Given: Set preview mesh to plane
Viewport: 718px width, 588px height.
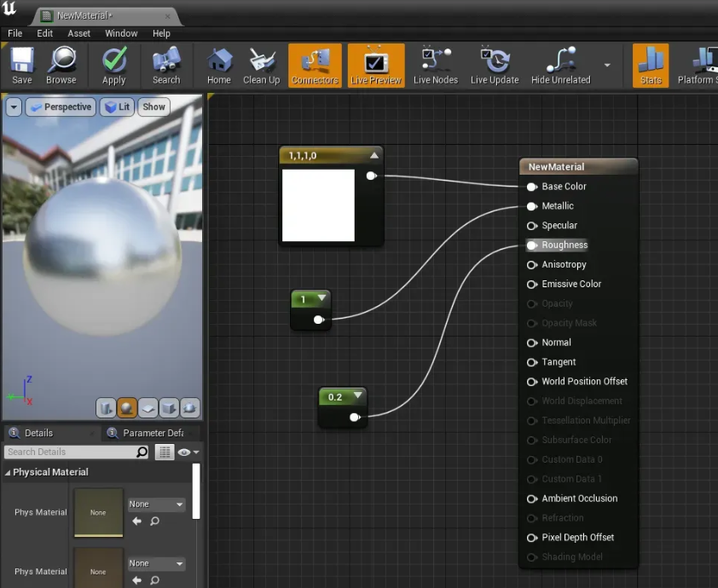Looking at the screenshot, I should (148, 407).
